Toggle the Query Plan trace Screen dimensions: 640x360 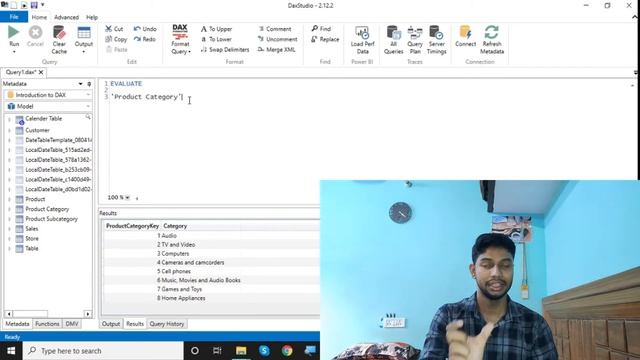point(415,40)
